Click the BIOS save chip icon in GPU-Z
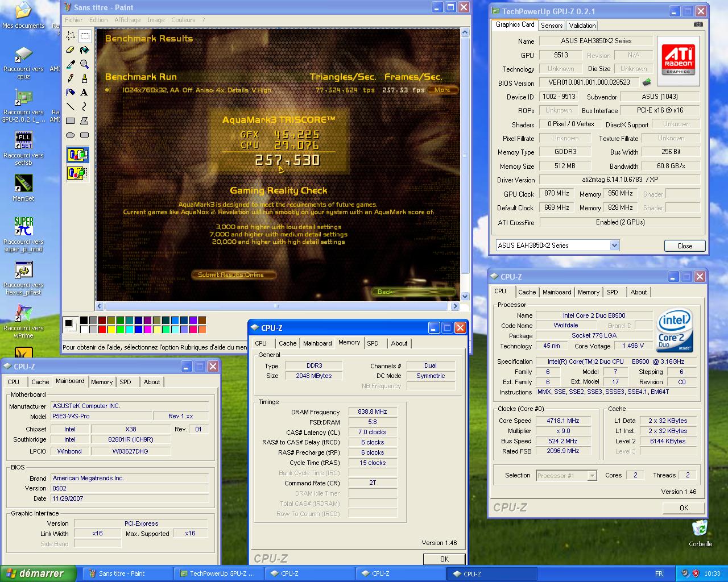Screen dimensions: 728x582 pos(647,82)
